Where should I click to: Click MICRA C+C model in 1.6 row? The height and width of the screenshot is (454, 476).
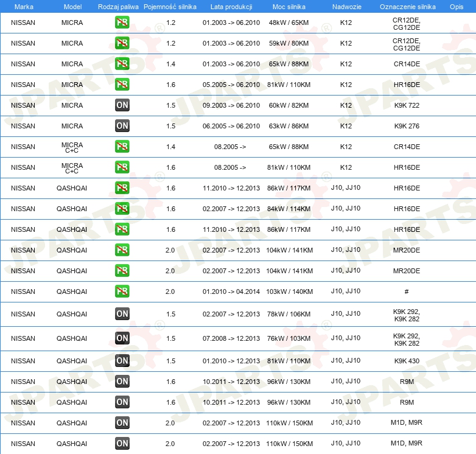[72, 168]
